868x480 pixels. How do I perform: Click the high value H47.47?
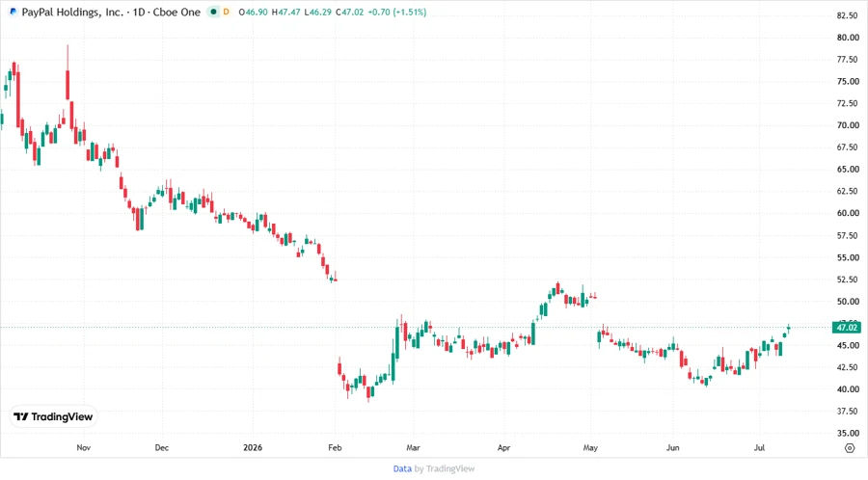285,12
